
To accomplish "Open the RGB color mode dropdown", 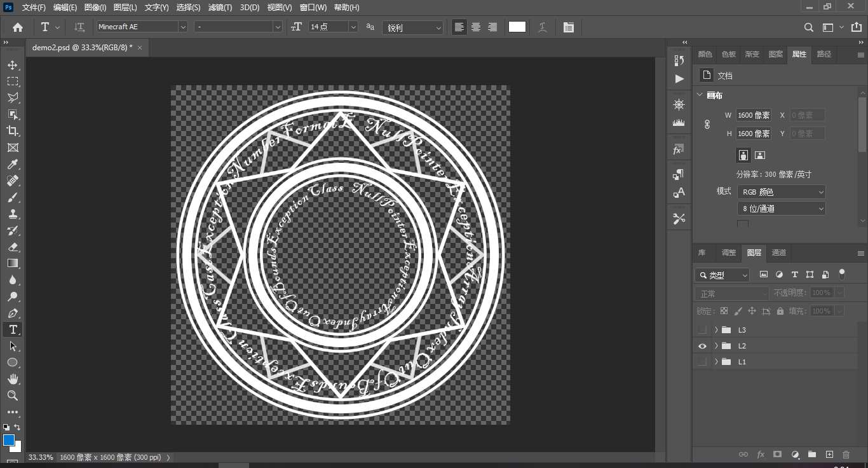I will (x=782, y=191).
